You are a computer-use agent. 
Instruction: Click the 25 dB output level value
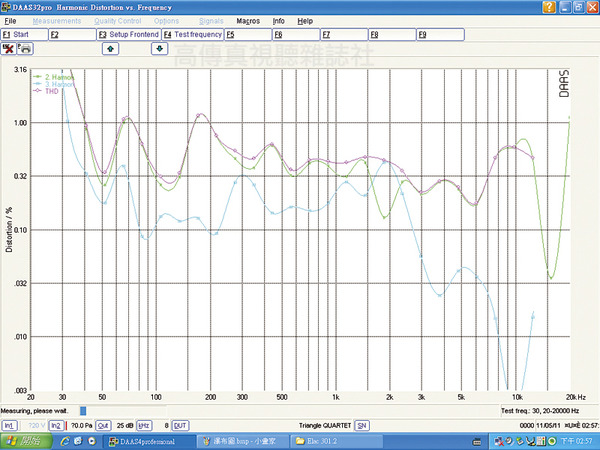125,426
